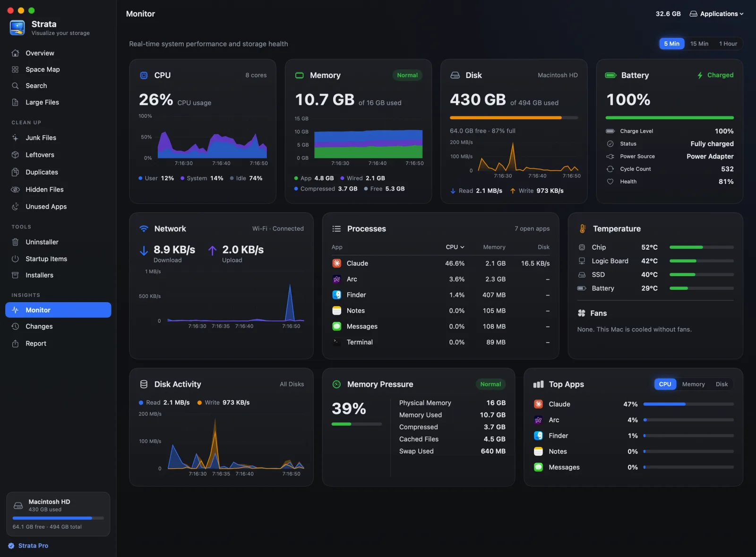Screen dimensions: 756x557
Task: Select the Search magnifier icon in sidebar
Action: tap(15, 86)
